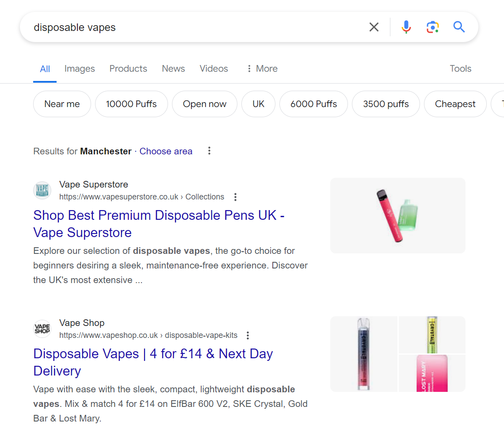Open options menu next to Choose area

click(210, 151)
